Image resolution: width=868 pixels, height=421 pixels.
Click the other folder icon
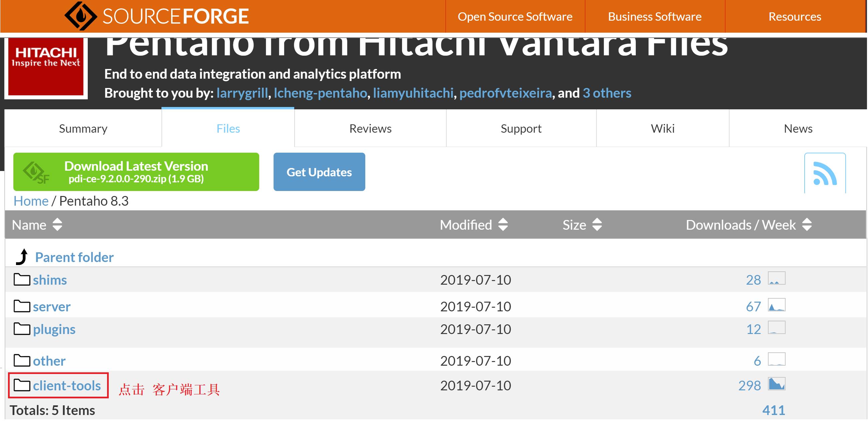[22, 360]
